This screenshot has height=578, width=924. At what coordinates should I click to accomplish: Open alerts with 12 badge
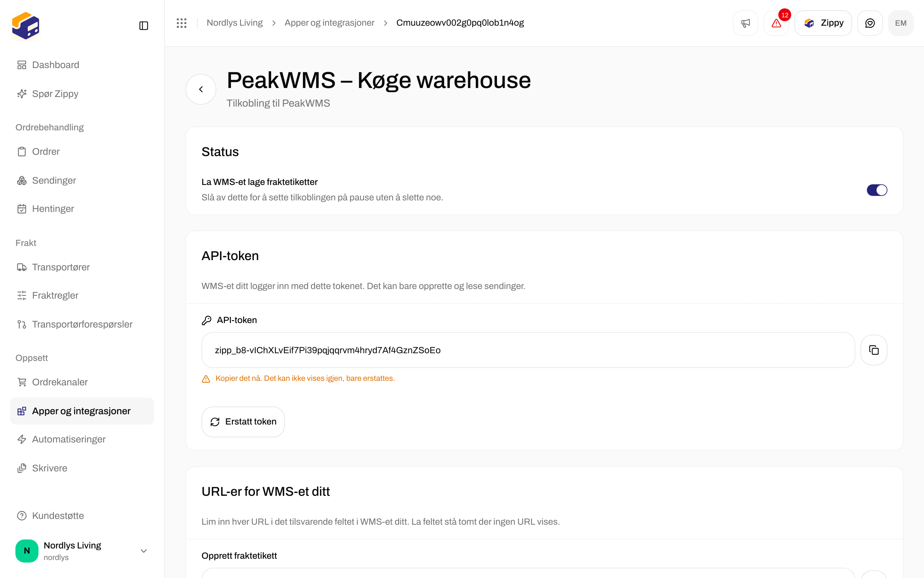point(776,23)
